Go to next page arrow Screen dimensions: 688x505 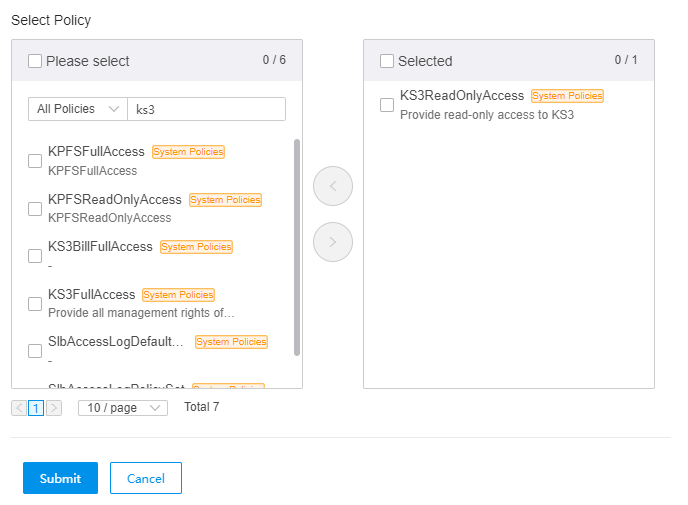click(54, 408)
